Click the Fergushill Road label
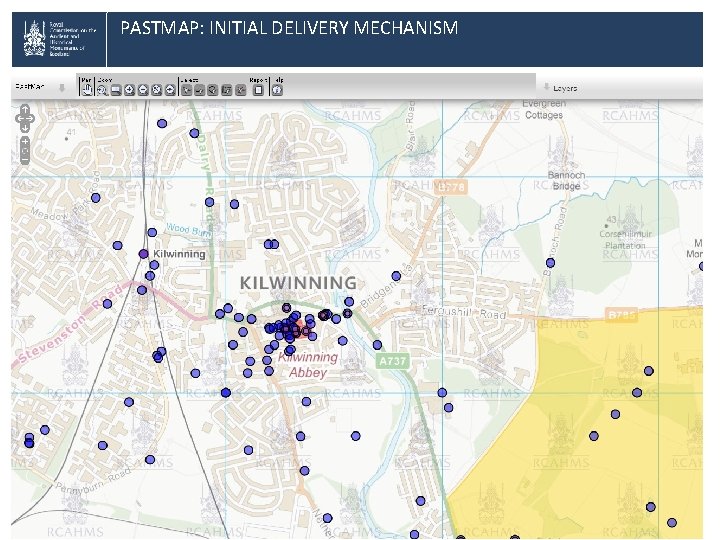This screenshot has width=720, height=540. click(x=464, y=312)
